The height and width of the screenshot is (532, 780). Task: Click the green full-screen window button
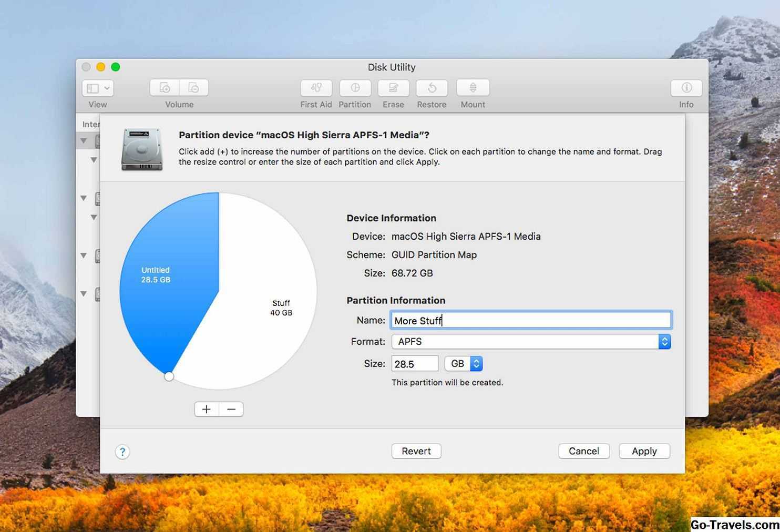pos(116,67)
